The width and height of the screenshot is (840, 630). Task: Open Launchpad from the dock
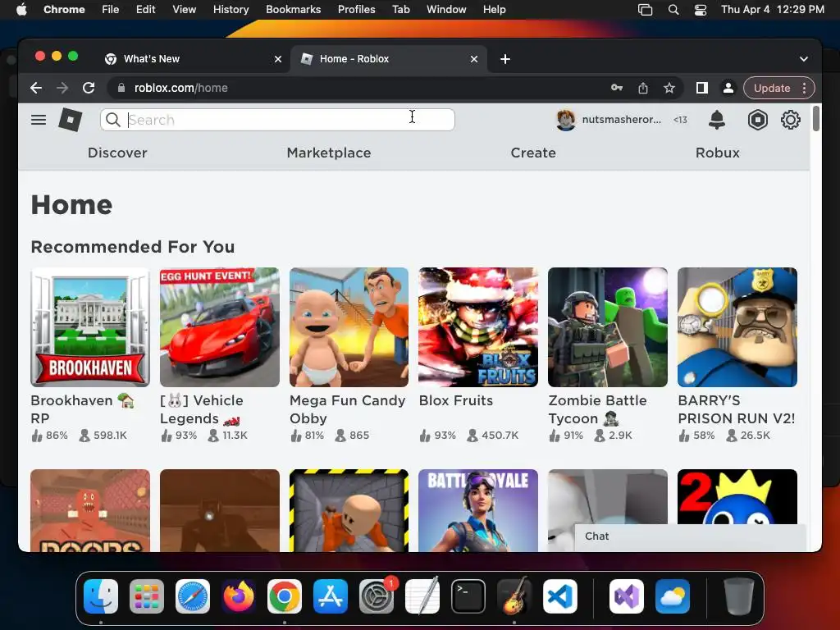click(x=146, y=596)
